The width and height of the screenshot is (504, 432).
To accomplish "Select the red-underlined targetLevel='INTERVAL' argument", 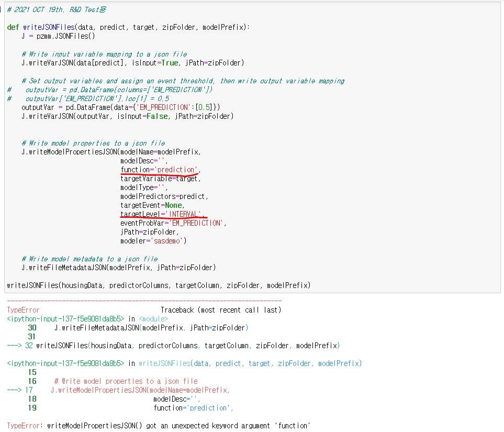I will (163, 214).
